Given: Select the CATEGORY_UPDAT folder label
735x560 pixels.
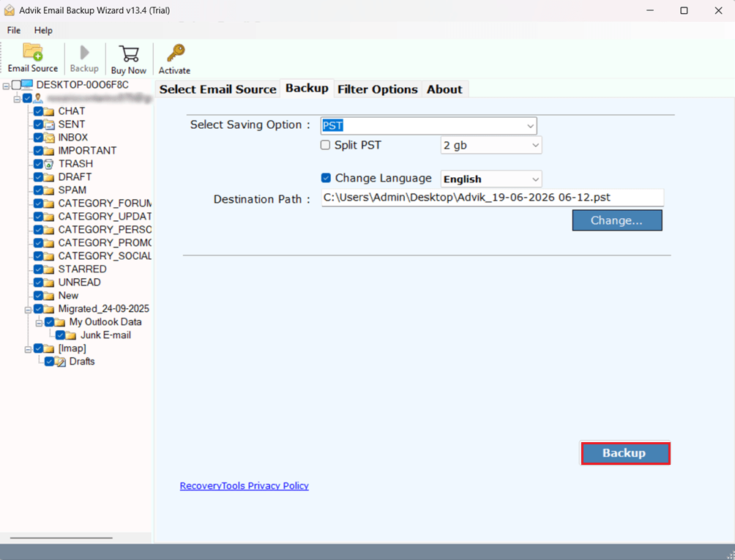Looking at the screenshot, I should coord(105,217).
